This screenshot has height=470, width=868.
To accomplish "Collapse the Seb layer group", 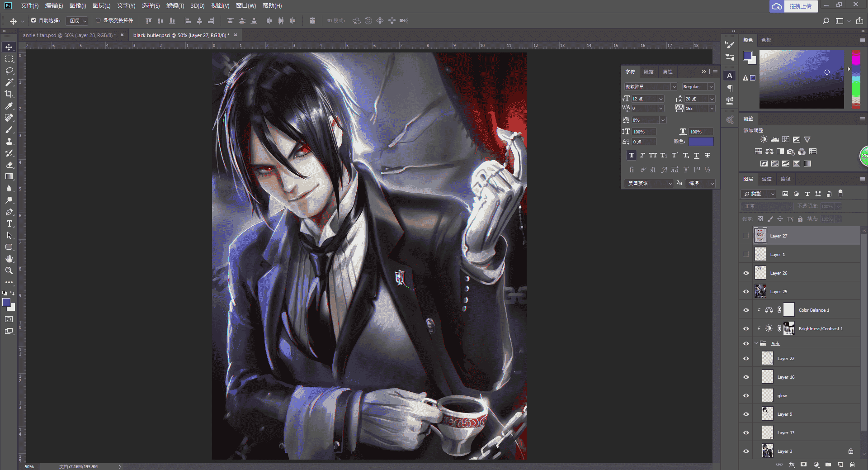I will tap(756, 343).
